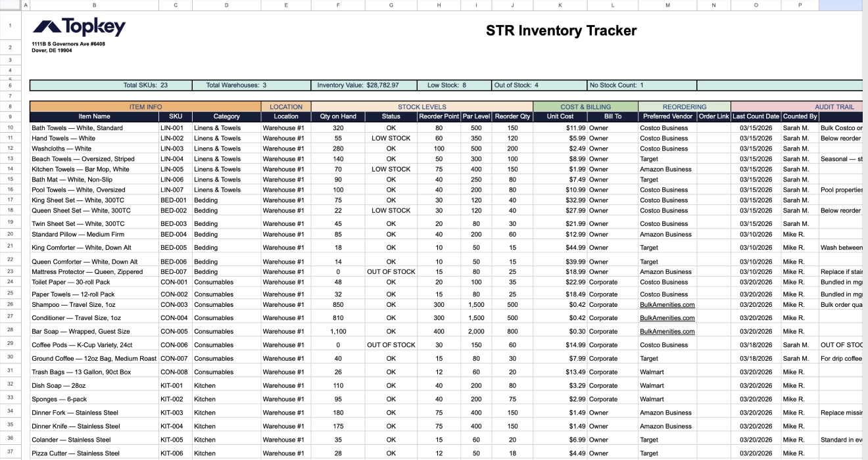Select SKU cell LIN-002
The height and width of the screenshot is (460, 868).
(x=175, y=139)
